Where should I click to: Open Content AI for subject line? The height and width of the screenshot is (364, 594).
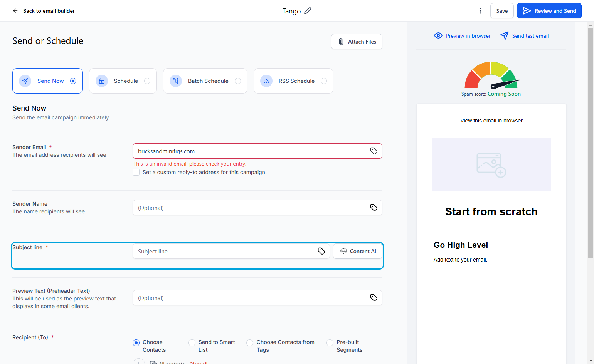(x=358, y=251)
